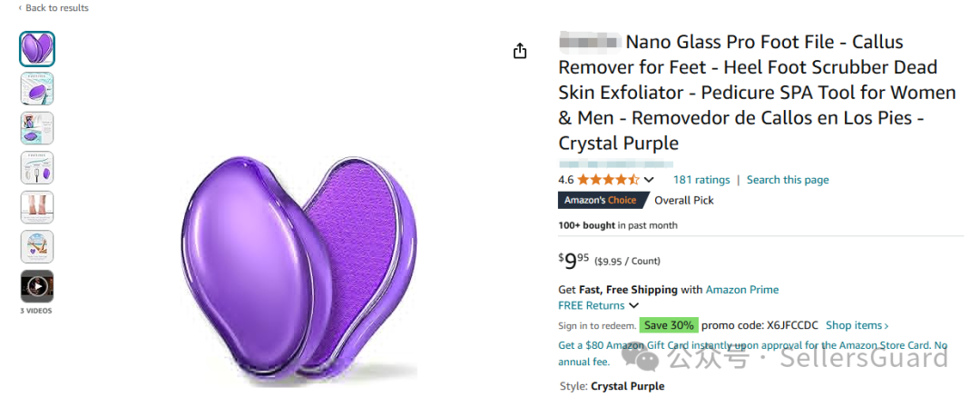Click the Amazon's Choice badge
Image resolution: width=980 pixels, height=397 pixels.
pyautogui.click(x=601, y=201)
